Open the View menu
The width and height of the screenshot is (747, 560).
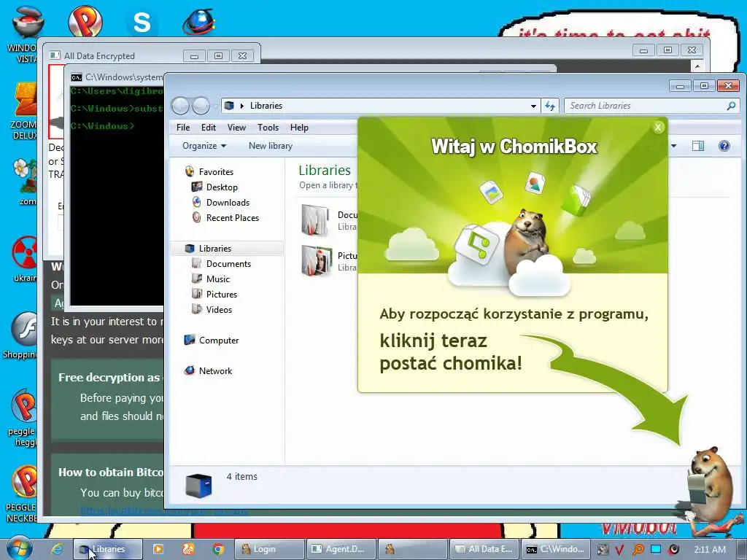coord(236,128)
